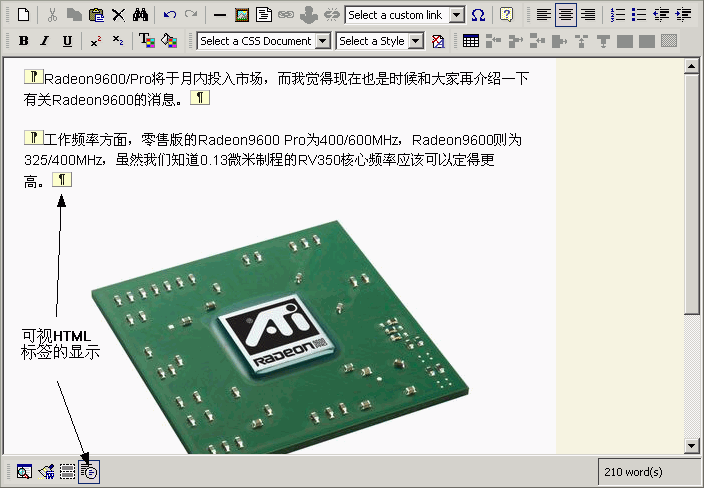
Task: Insert special character via Omega icon
Action: click(479, 15)
